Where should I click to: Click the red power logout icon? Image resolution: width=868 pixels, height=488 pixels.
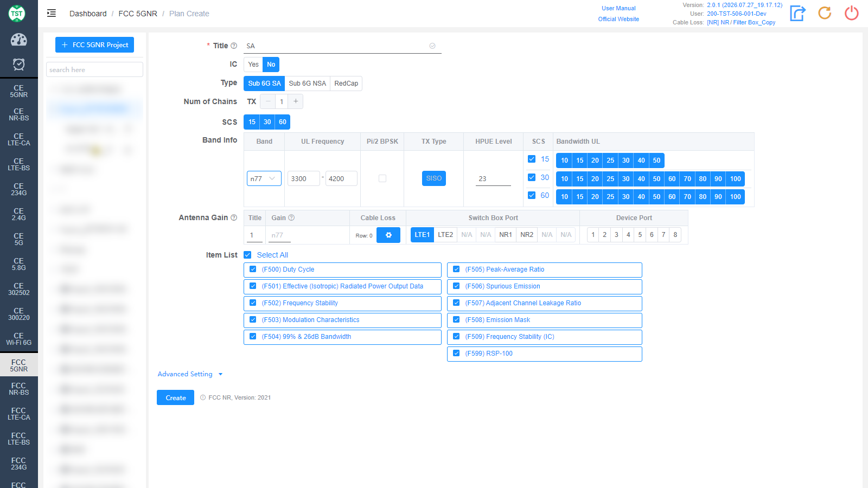852,13
